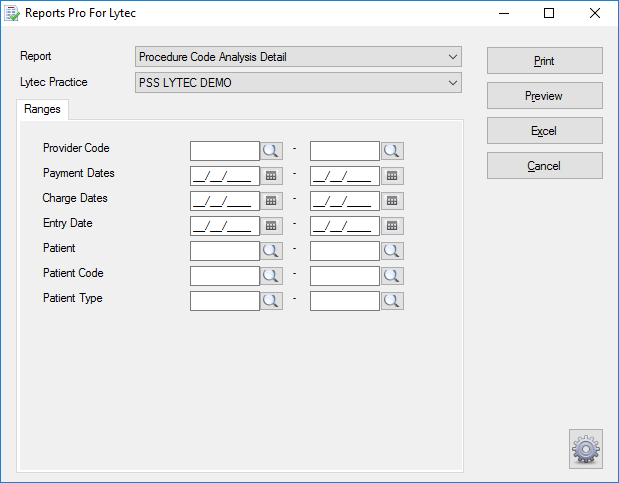Open calendar for ending Charge Dates

[392, 201]
